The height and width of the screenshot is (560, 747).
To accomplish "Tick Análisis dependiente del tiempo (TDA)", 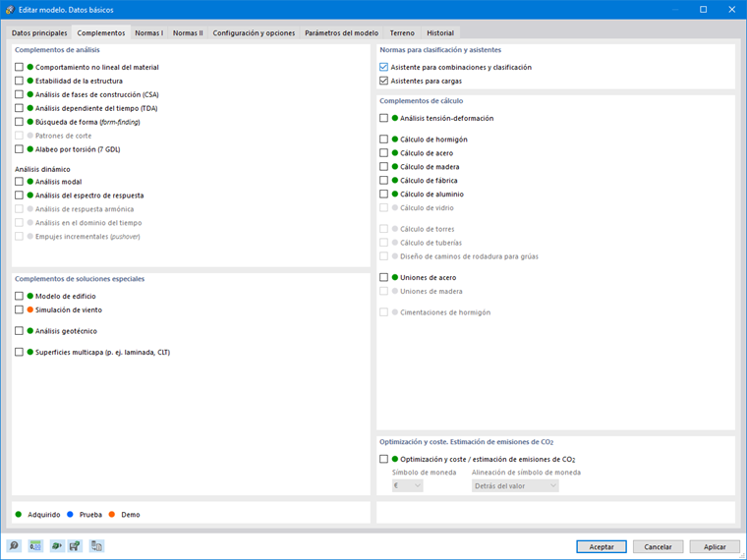I will [19, 108].
